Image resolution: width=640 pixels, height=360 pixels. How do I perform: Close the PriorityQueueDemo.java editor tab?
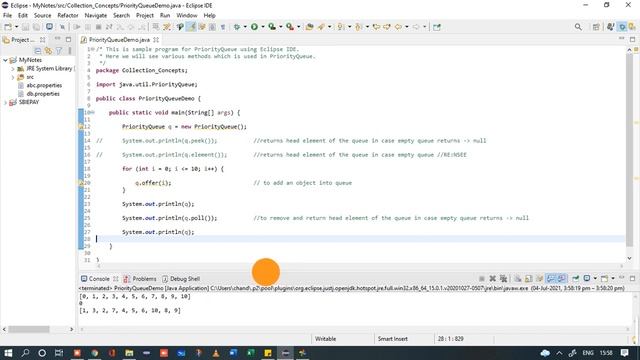click(x=156, y=40)
